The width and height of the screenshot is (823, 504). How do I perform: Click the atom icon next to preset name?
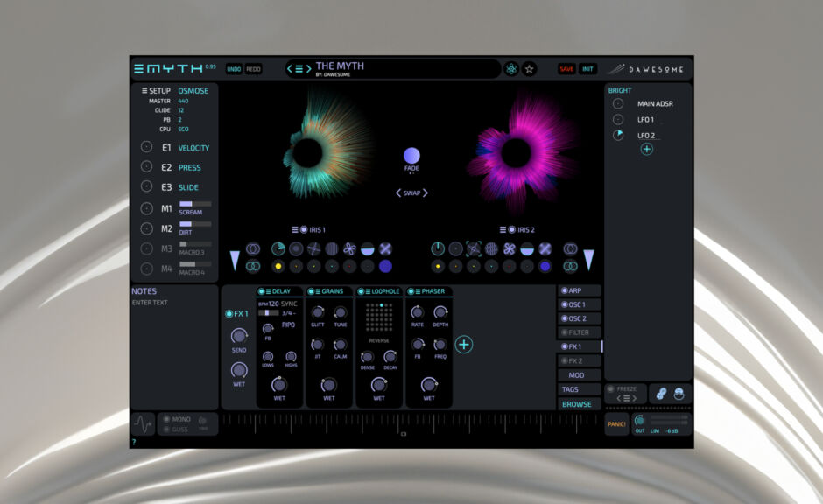point(511,69)
